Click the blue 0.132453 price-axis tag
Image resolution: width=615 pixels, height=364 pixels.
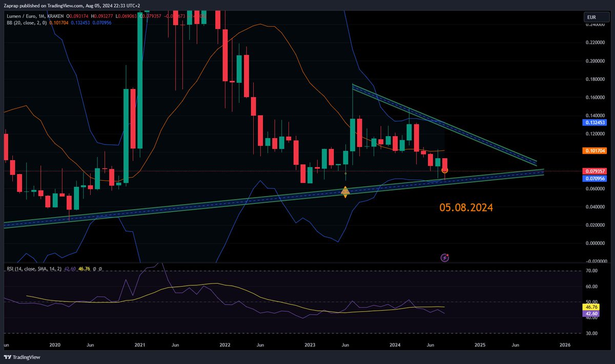click(x=593, y=123)
